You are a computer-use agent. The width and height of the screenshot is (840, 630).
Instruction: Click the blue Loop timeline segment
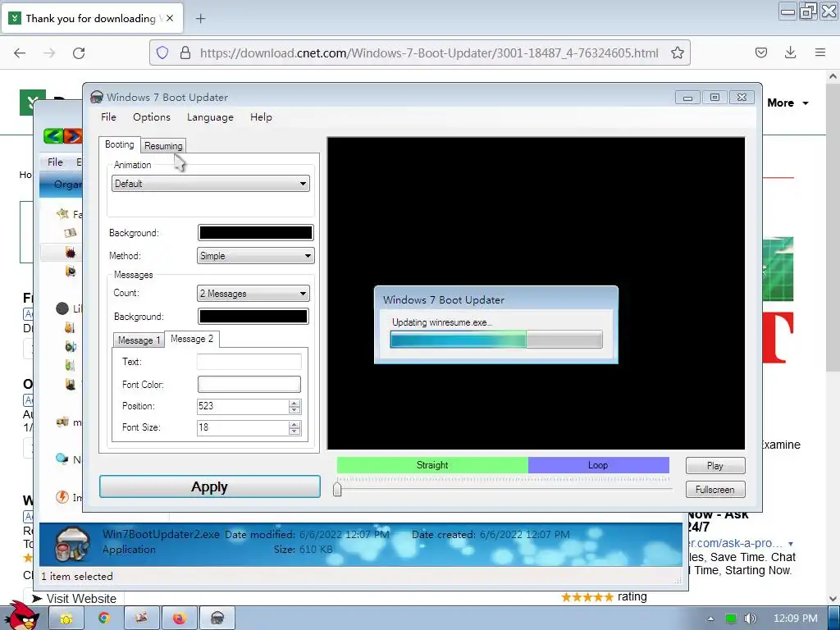(x=598, y=465)
